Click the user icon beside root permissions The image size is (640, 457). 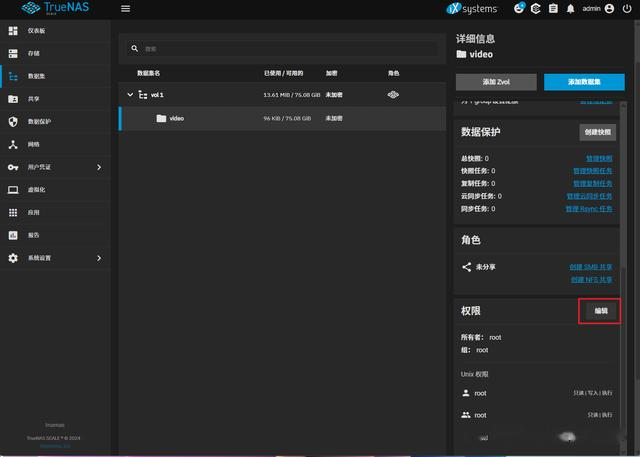(466, 393)
